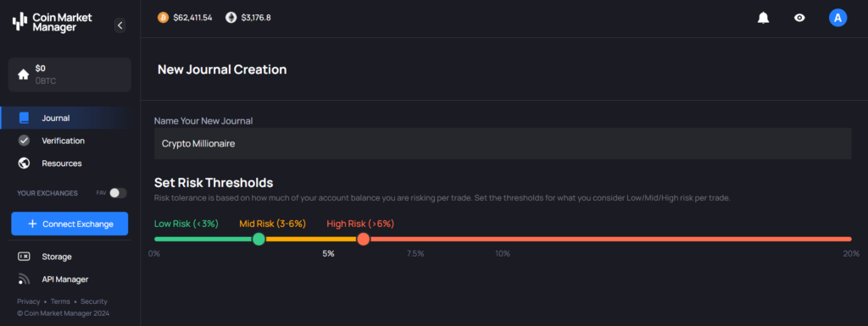Click the Coin Market Manager logo
The image size is (868, 326).
click(53, 22)
